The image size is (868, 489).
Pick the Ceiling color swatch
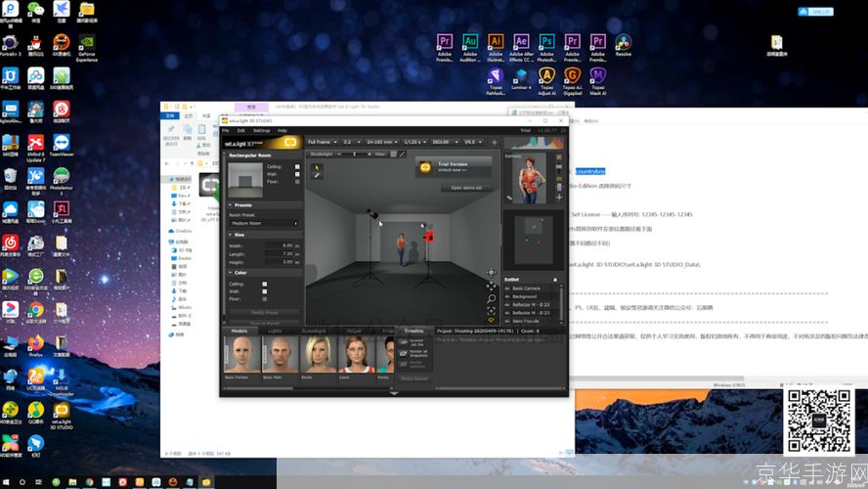pos(265,284)
